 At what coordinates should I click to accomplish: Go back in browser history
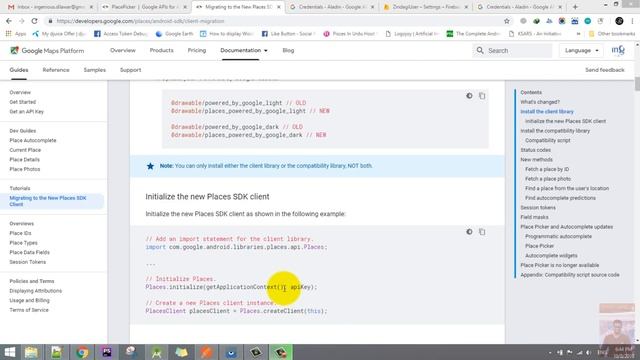point(9,21)
